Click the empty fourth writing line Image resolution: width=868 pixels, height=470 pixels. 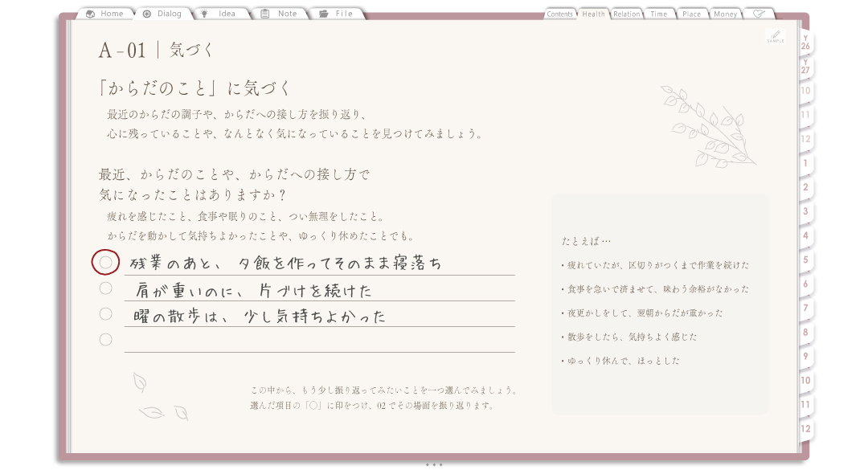click(319, 340)
